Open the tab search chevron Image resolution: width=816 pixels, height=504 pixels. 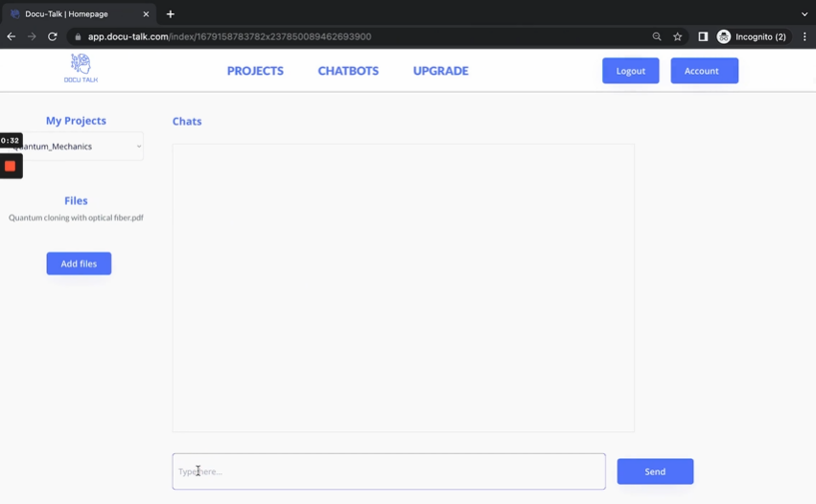(x=804, y=14)
